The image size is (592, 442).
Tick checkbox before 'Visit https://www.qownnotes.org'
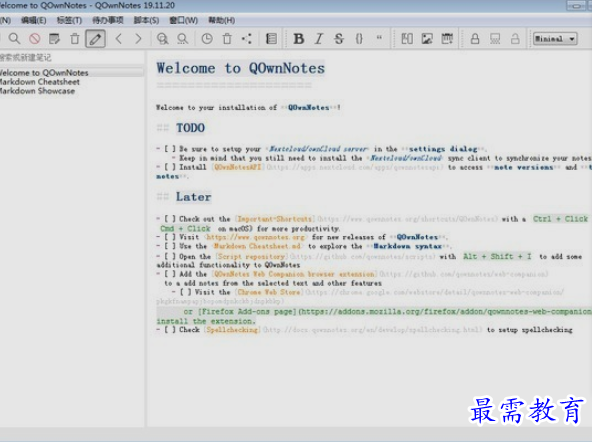point(170,237)
